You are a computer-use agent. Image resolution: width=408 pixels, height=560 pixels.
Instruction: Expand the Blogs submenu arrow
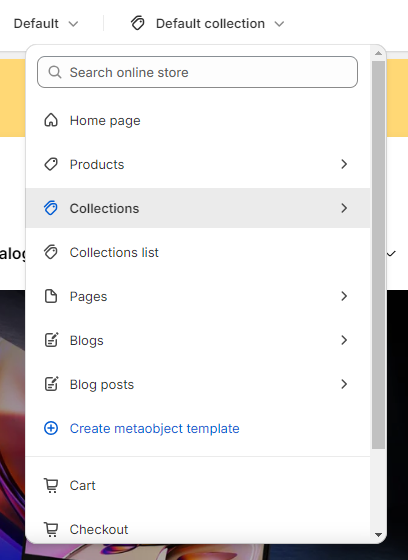[x=344, y=340]
